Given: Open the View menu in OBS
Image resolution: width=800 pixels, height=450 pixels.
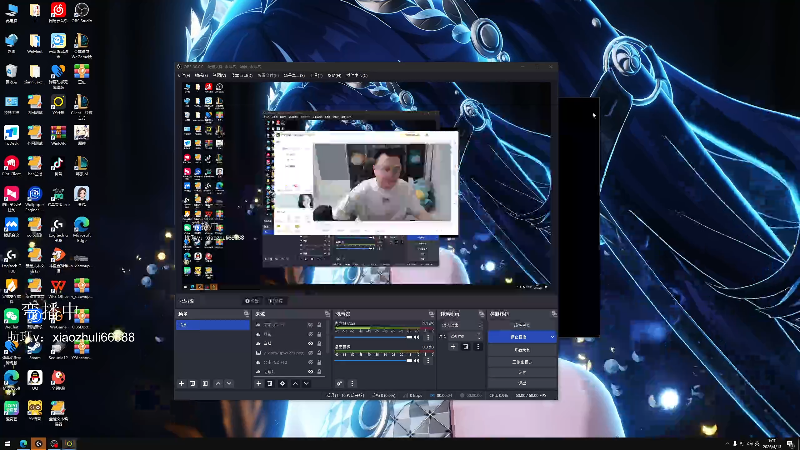Looking at the screenshot, I should tap(219, 75).
